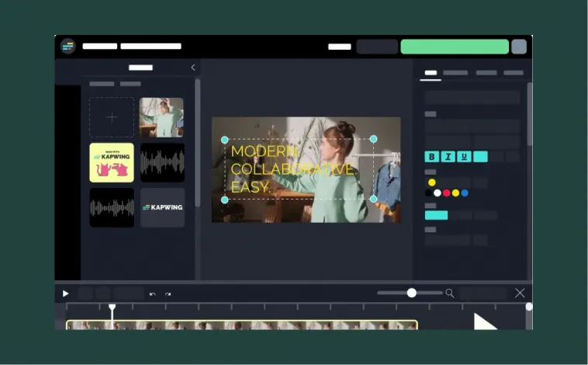
Task: Select the yellow Kapwing cats thumbnail
Action: (x=112, y=162)
